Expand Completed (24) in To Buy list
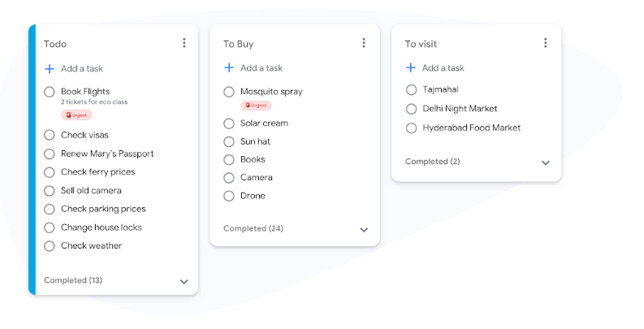 [x=364, y=229]
